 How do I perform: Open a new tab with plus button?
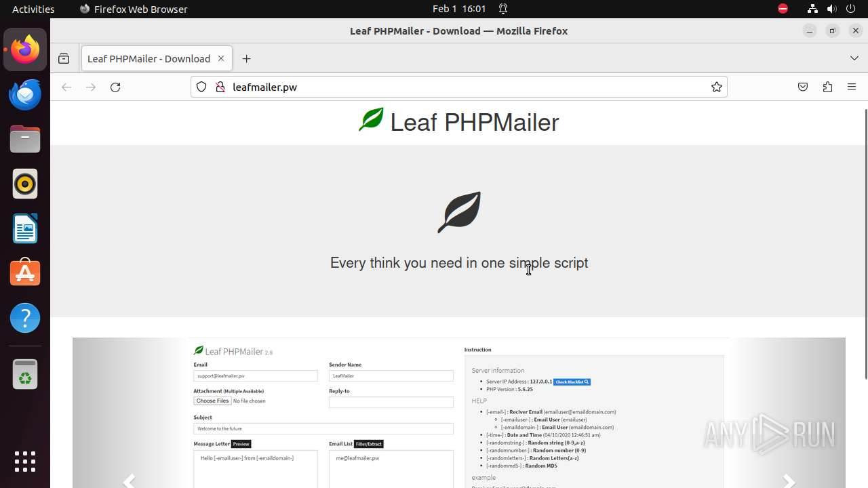pyautogui.click(x=246, y=59)
